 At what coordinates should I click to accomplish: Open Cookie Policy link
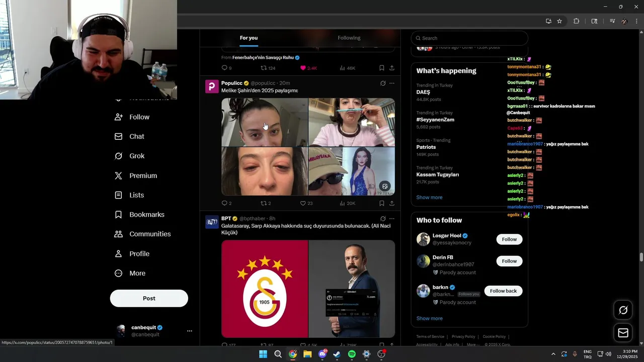click(x=494, y=337)
